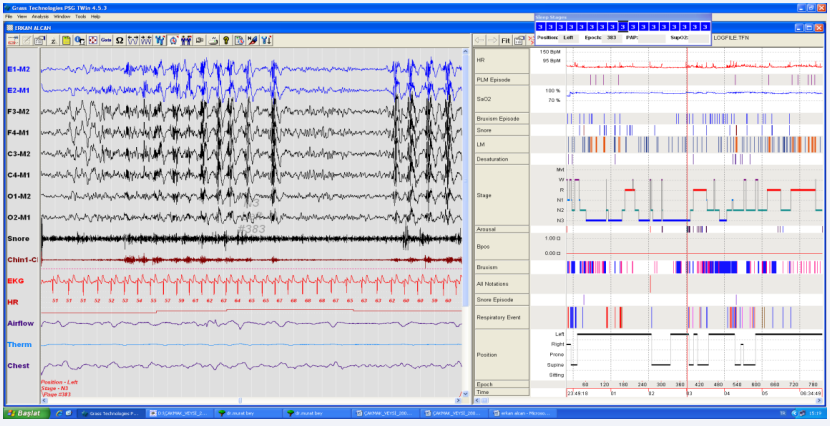Select the first epoch box in Sleep Stages
The width and height of the screenshot is (830, 426).
(541, 27)
